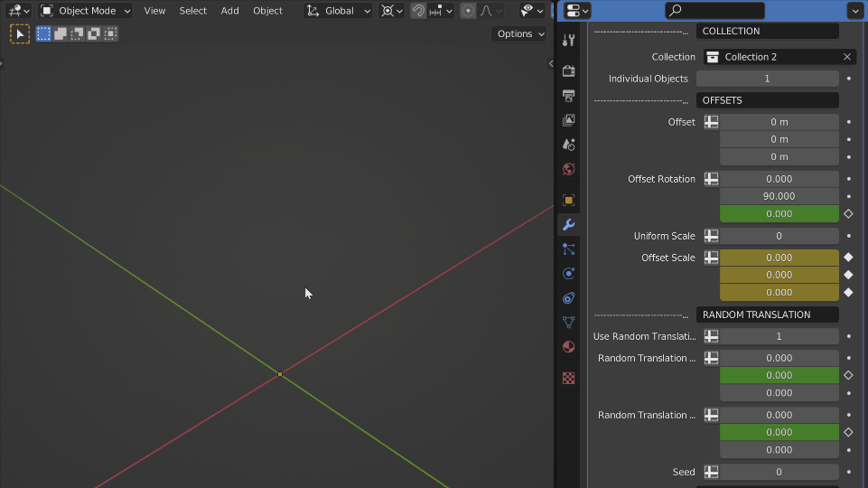Open the viewport visibility eye dropdown
The width and height of the screenshot is (868, 488).
click(x=532, y=11)
